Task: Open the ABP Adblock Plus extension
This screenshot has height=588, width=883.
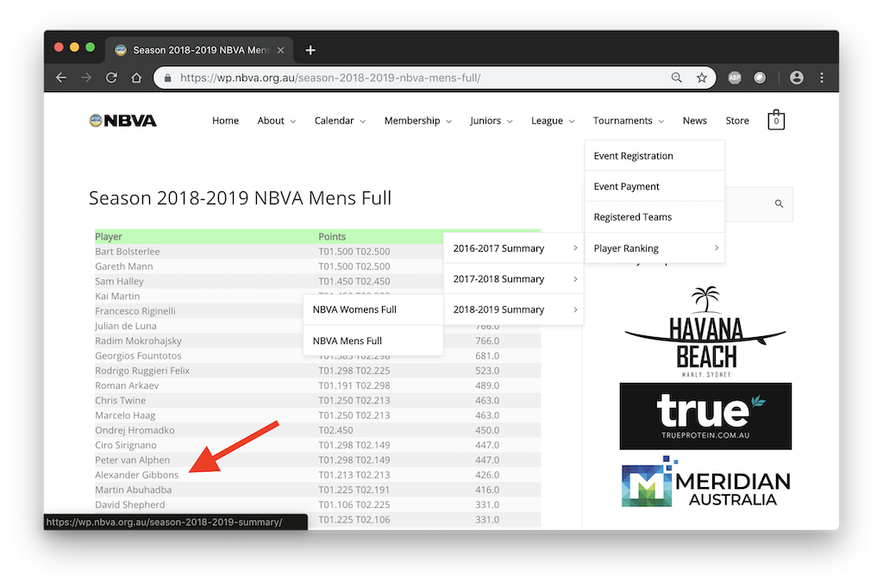Action: [735, 78]
